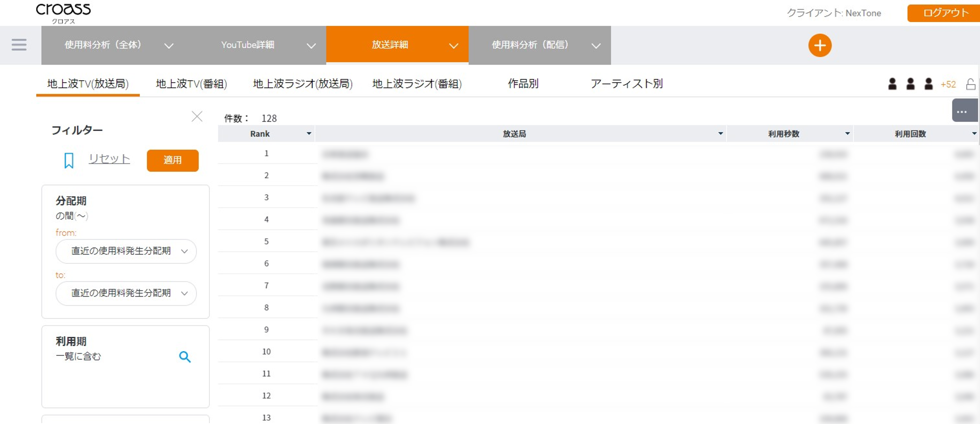Viewport: 980px width, 424px height.
Task: Click the first user avatar icon
Action: (892, 84)
